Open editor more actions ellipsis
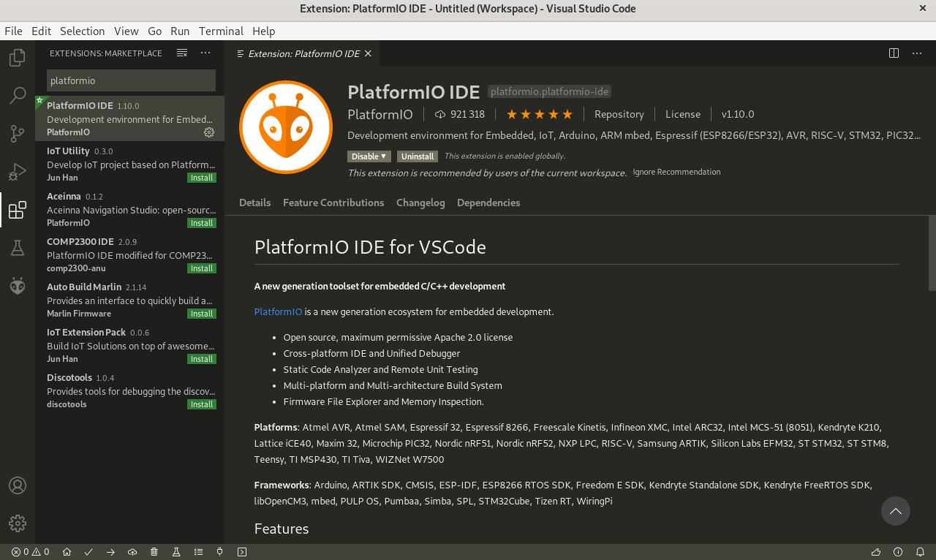936x560 pixels. (x=917, y=53)
